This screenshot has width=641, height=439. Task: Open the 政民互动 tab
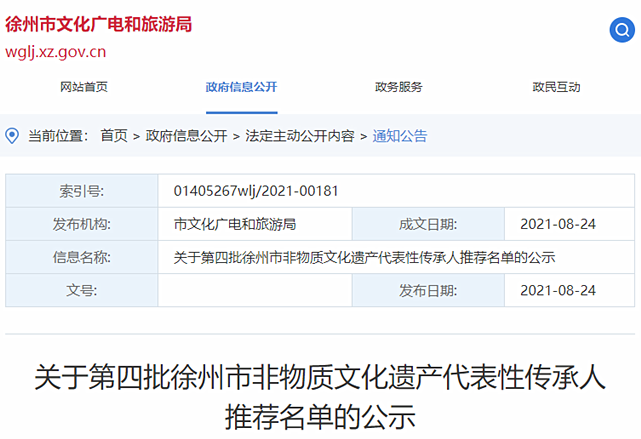pyautogui.click(x=556, y=87)
